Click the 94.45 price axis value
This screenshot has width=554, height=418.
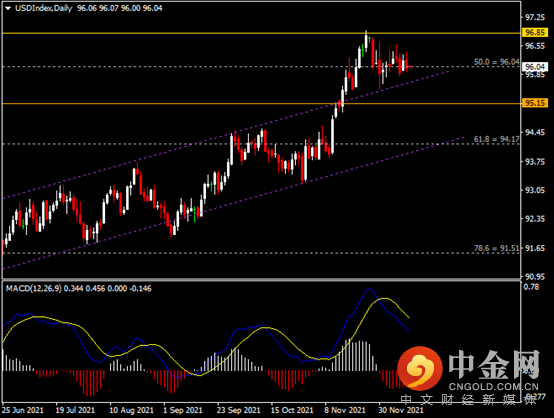[535, 133]
